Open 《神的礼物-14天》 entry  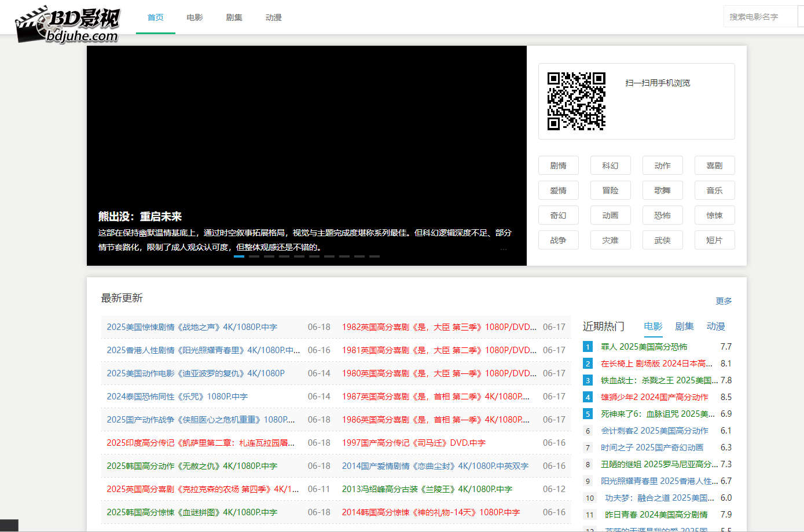(431, 512)
